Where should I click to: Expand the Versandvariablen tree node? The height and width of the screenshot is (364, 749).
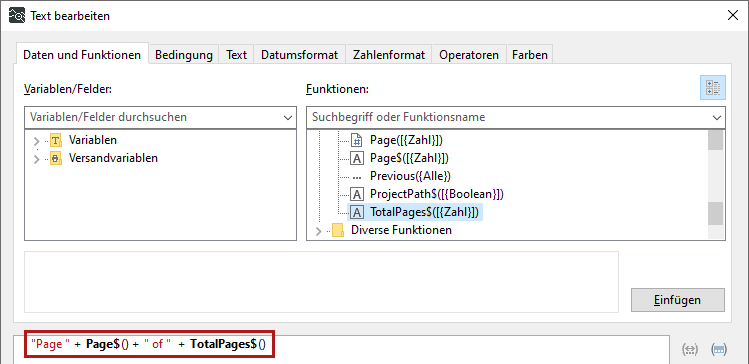tap(36, 159)
